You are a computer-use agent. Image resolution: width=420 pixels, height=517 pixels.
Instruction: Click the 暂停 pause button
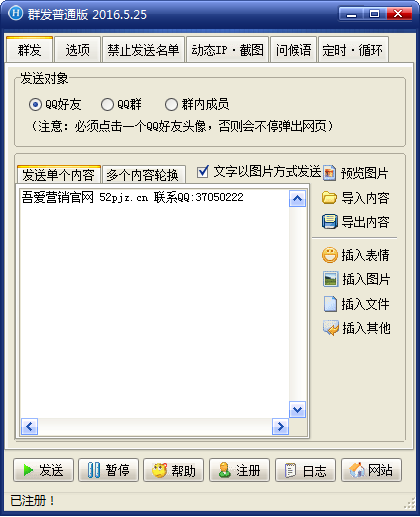click(108, 470)
